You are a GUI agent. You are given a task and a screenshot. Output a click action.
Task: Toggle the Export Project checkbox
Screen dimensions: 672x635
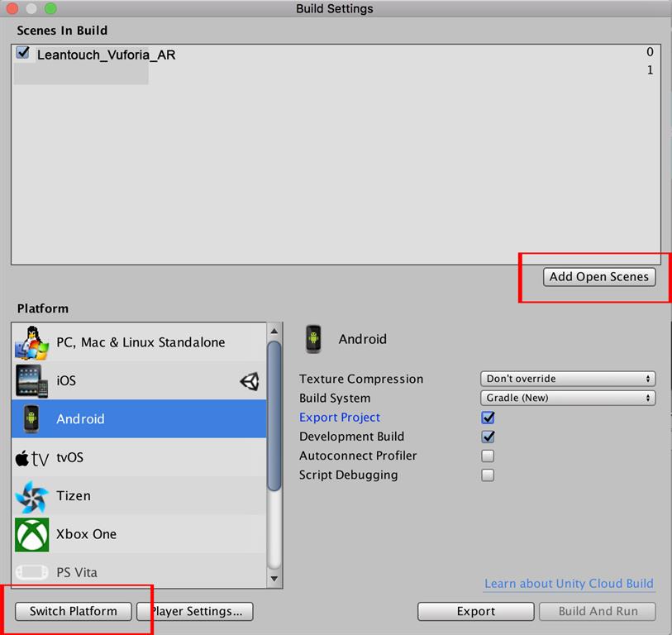488,418
